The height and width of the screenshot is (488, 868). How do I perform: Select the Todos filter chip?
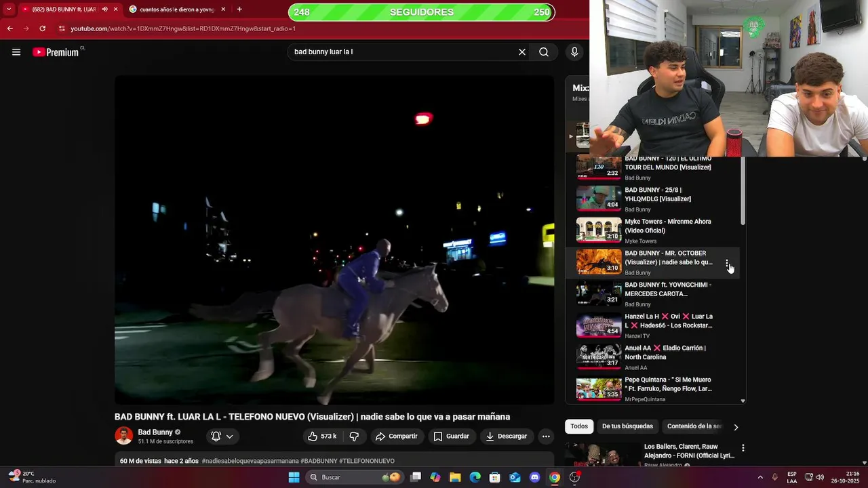click(x=579, y=426)
